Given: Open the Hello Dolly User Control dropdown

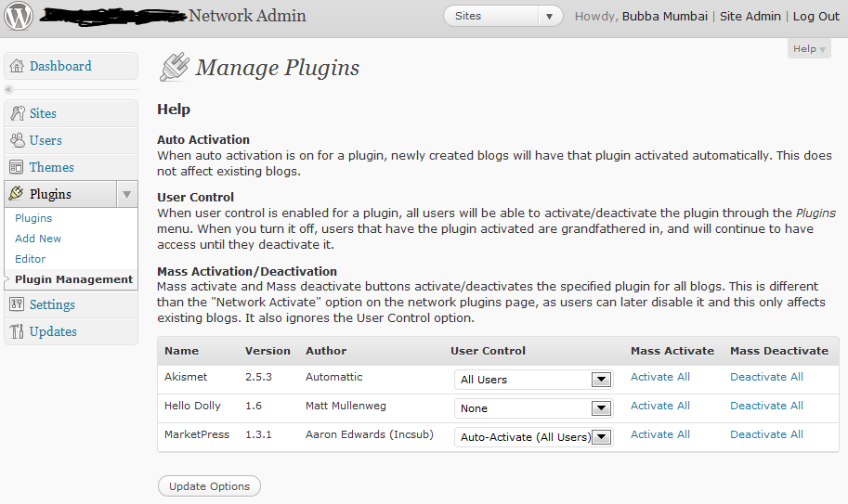Looking at the screenshot, I should [x=533, y=408].
